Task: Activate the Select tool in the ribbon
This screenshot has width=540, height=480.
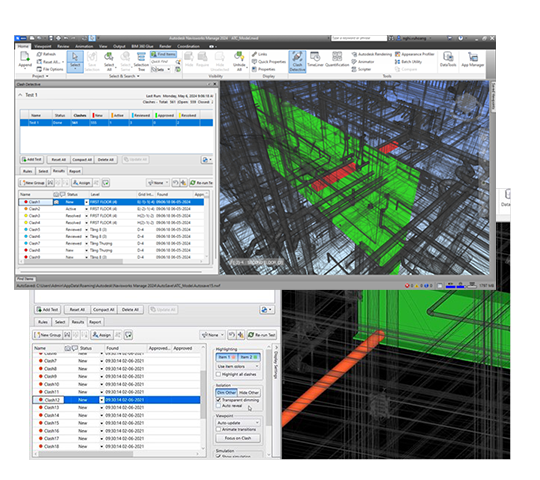Action: point(75,61)
